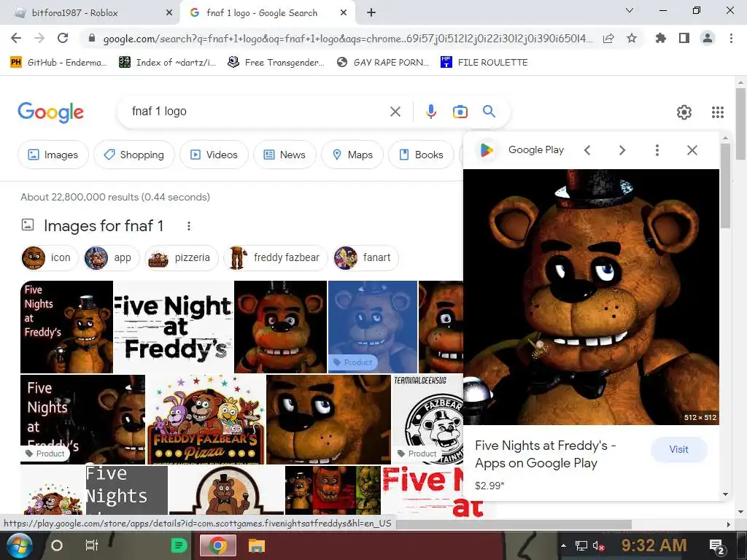This screenshot has width=747, height=560.
Task: Filter images by the fanart chip
Action: 366,257
